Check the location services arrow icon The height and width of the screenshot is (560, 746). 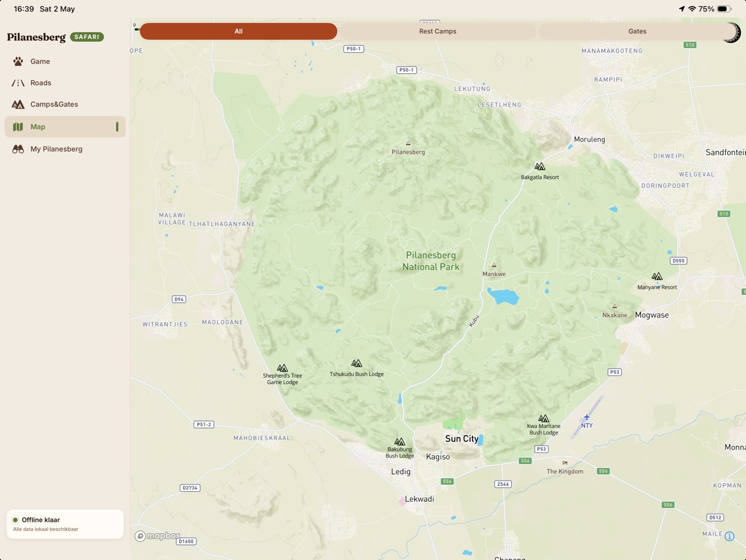[682, 9]
